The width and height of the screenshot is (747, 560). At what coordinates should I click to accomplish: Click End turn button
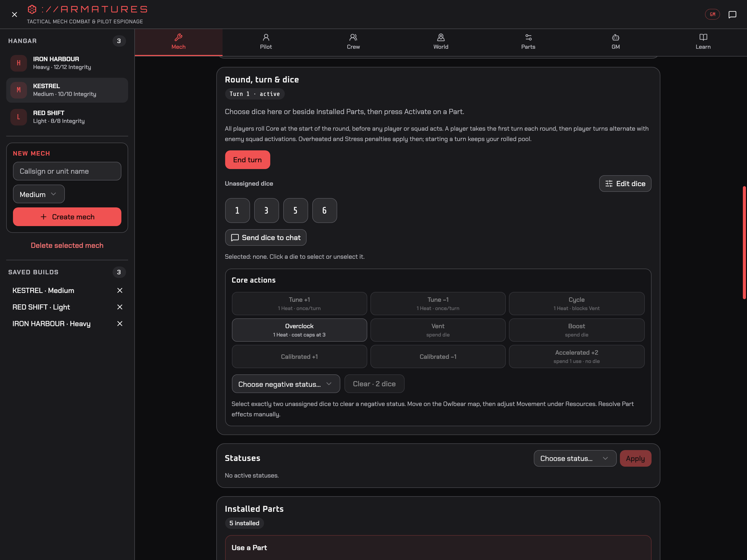[x=247, y=160]
